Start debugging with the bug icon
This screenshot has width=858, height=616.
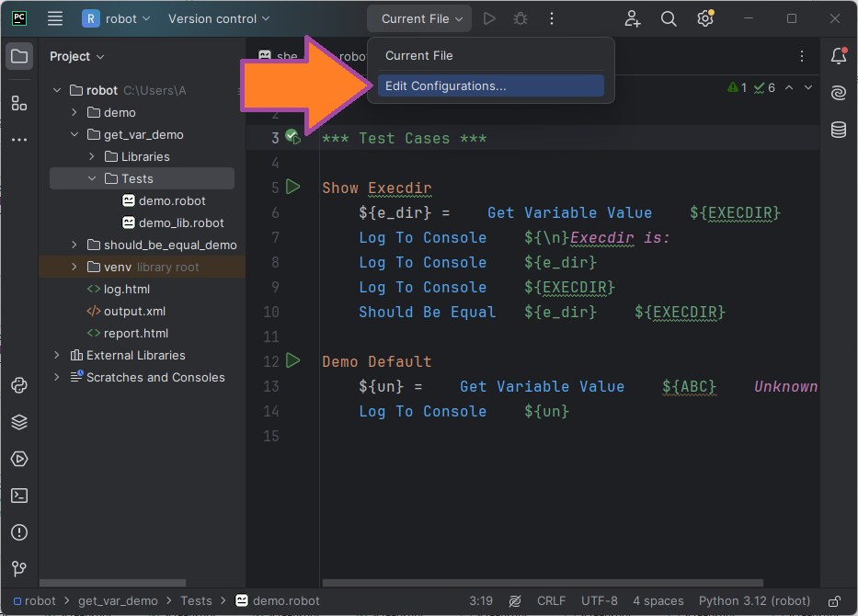(521, 18)
